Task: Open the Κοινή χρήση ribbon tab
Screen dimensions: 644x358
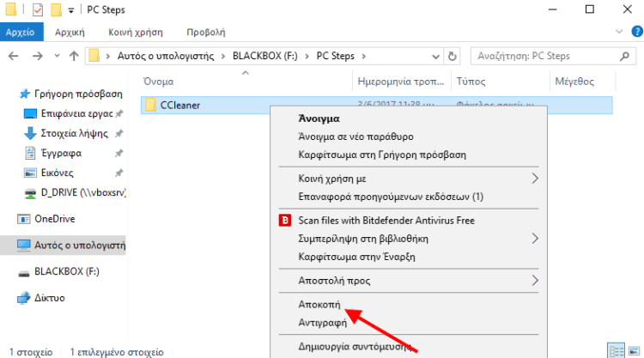Action: click(136, 32)
